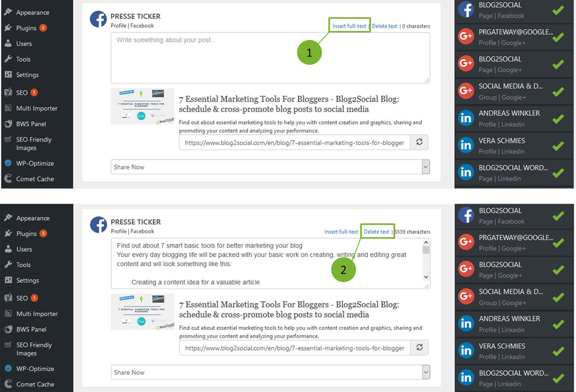Open WP-Optimize menu in lower screenshot sidebar
The image size is (576, 392).
(x=35, y=369)
